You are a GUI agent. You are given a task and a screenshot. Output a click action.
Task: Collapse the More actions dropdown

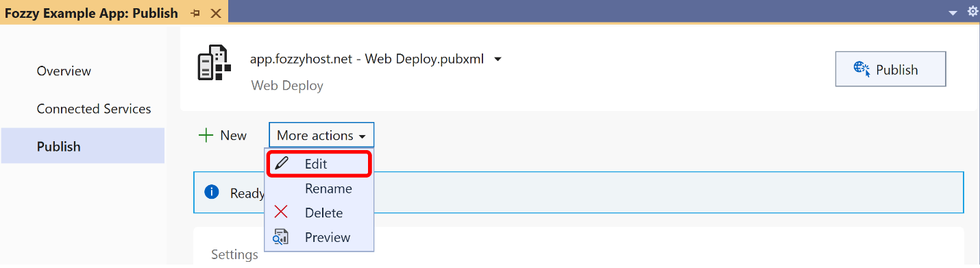coord(321,136)
